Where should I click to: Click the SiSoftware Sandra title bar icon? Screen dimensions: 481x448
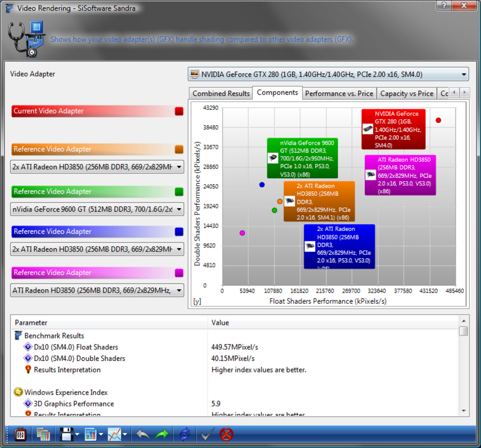(9, 8)
